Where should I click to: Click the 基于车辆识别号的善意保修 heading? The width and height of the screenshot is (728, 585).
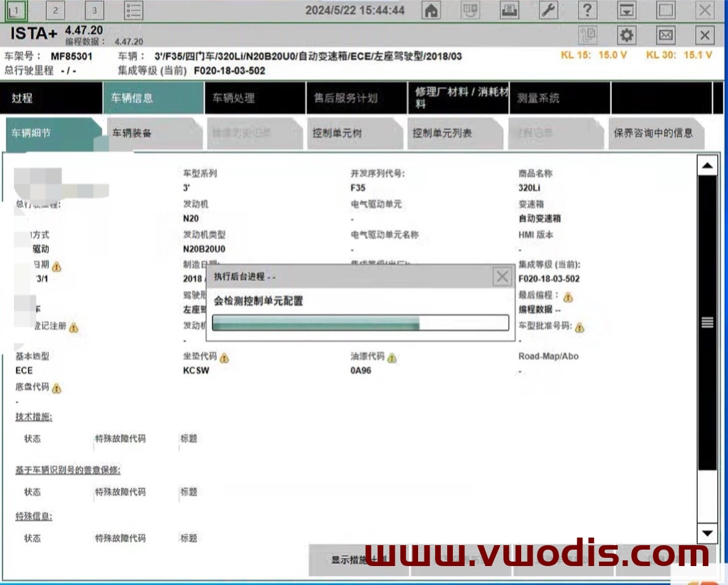click(68, 471)
